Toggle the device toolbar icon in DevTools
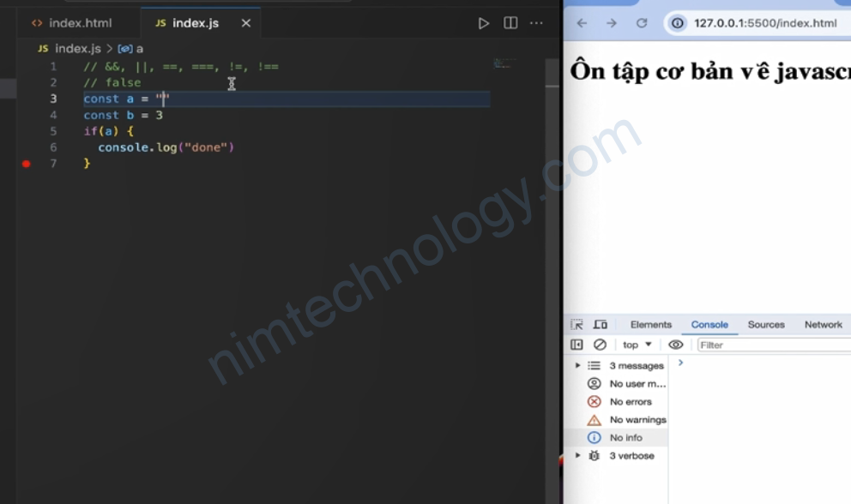 click(x=601, y=325)
